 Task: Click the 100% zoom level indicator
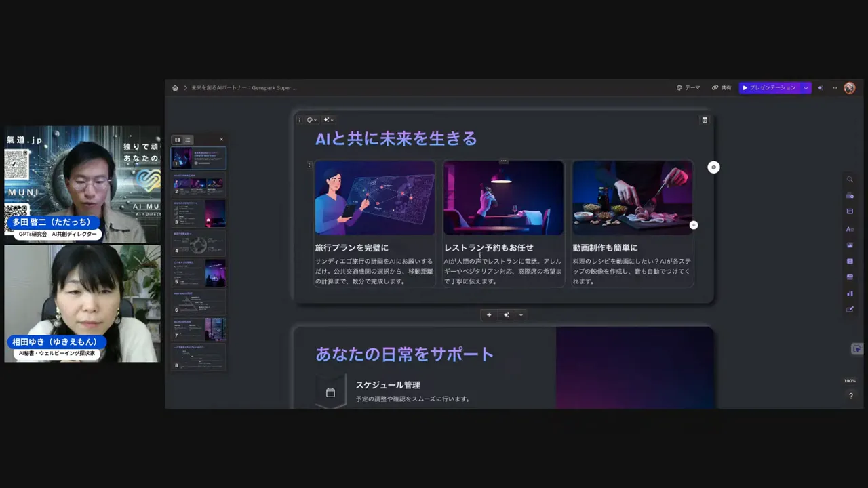pos(850,380)
